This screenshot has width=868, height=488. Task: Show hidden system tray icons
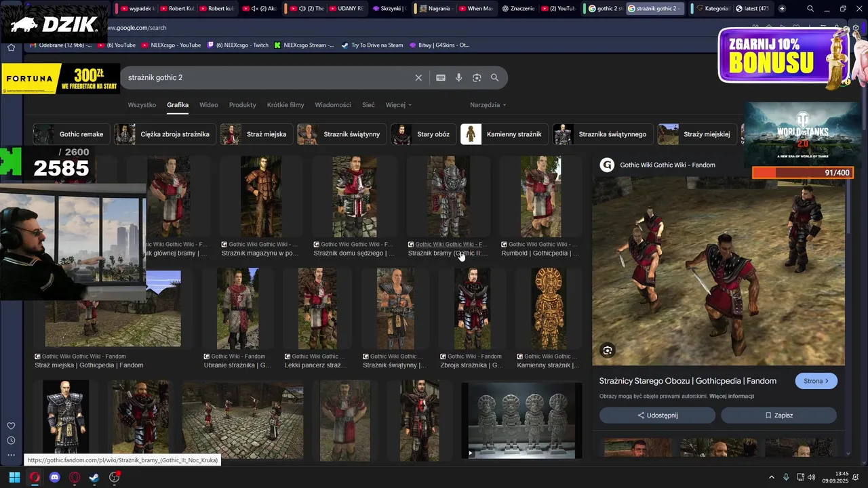tap(771, 477)
